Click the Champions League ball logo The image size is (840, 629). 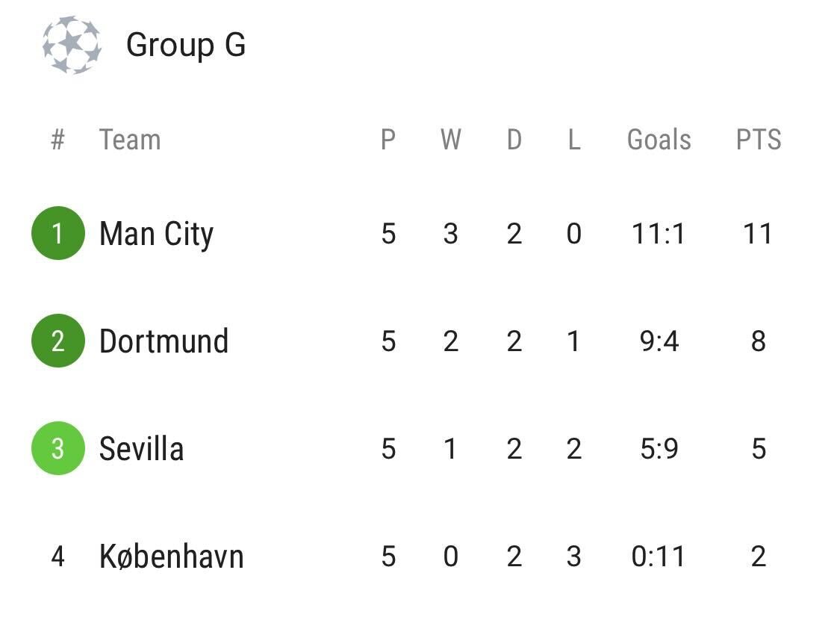tap(72, 45)
